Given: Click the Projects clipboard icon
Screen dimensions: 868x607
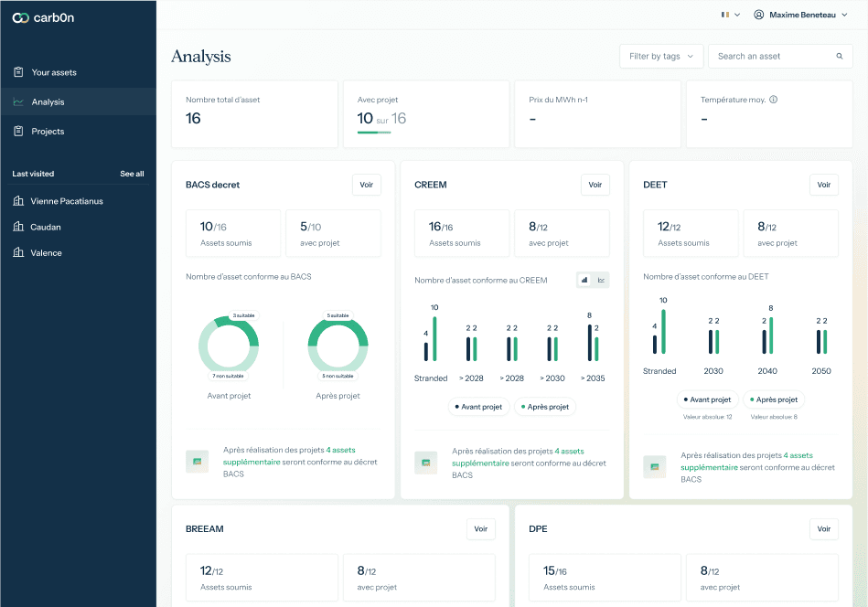Looking at the screenshot, I should 18,131.
